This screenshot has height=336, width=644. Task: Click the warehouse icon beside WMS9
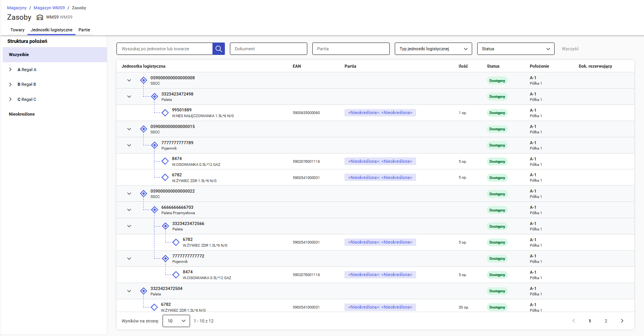click(x=40, y=17)
